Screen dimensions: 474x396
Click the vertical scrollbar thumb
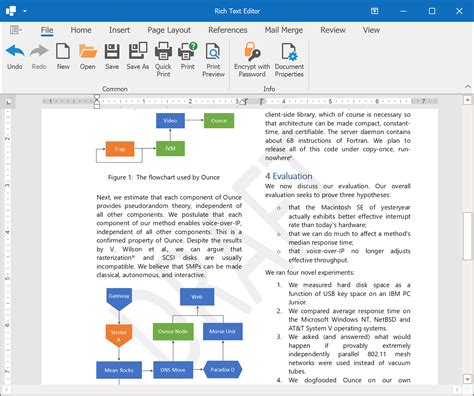467,236
